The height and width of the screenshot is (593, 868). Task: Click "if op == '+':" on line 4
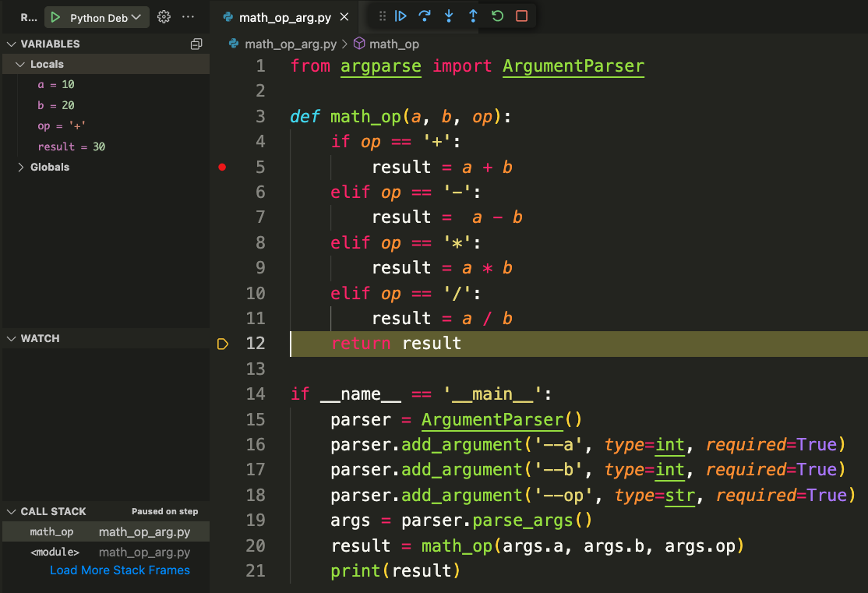click(x=396, y=142)
